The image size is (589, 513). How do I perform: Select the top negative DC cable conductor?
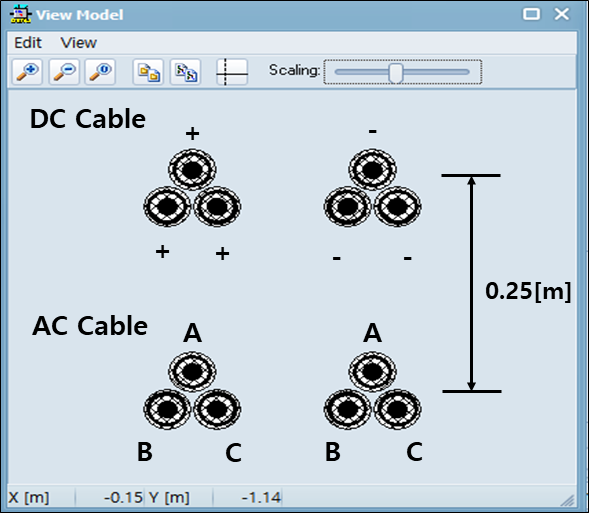(372, 170)
